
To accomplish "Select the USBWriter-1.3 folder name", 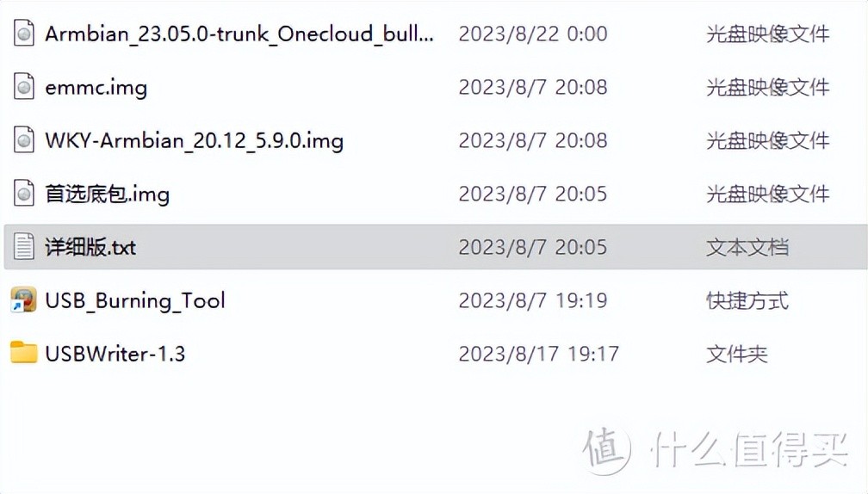I will [115, 354].
